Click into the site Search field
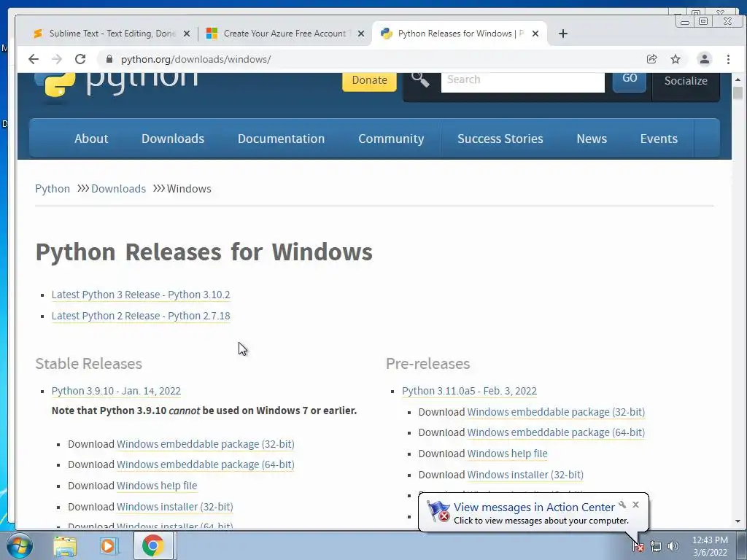Screen dimensions: 747x560 [x=522, y=80]
